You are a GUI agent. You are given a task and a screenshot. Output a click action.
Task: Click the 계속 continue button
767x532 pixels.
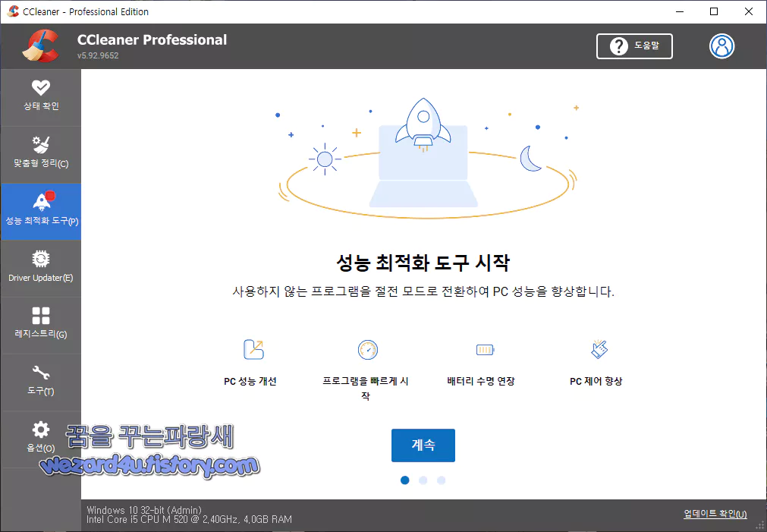tap(423, 445)
